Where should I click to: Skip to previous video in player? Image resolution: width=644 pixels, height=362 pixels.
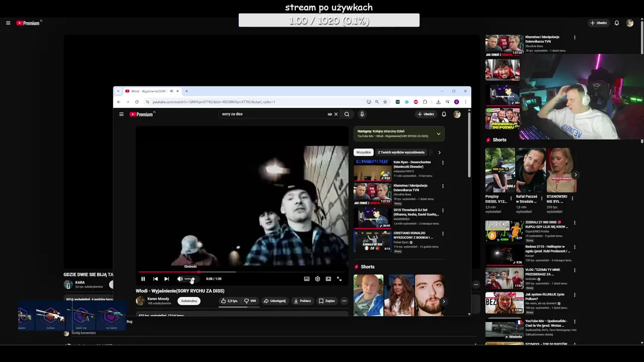click(x=155, y=279)
